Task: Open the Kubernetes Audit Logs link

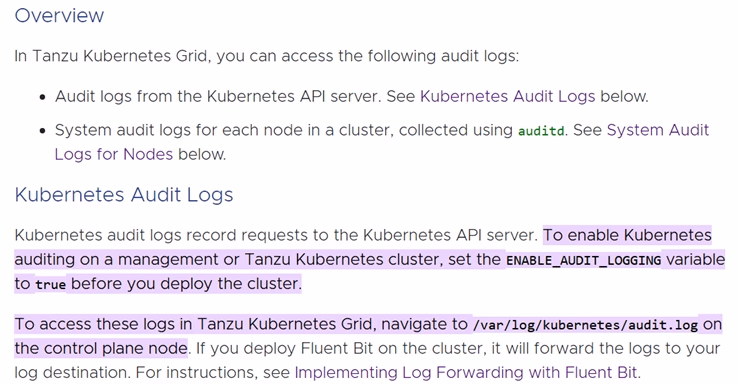Action: pyautogui.click(x=507, y=96)
